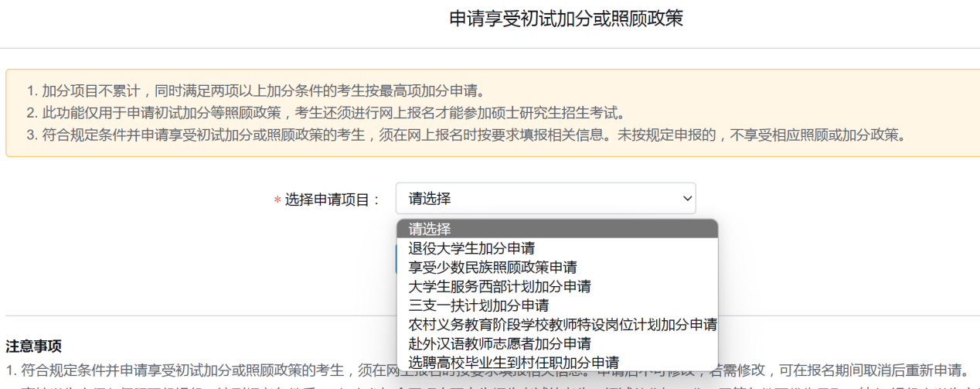The image size is (980, 389).
Task: Select the highlighted 请选择 option in list
Action: click(556, 229)
